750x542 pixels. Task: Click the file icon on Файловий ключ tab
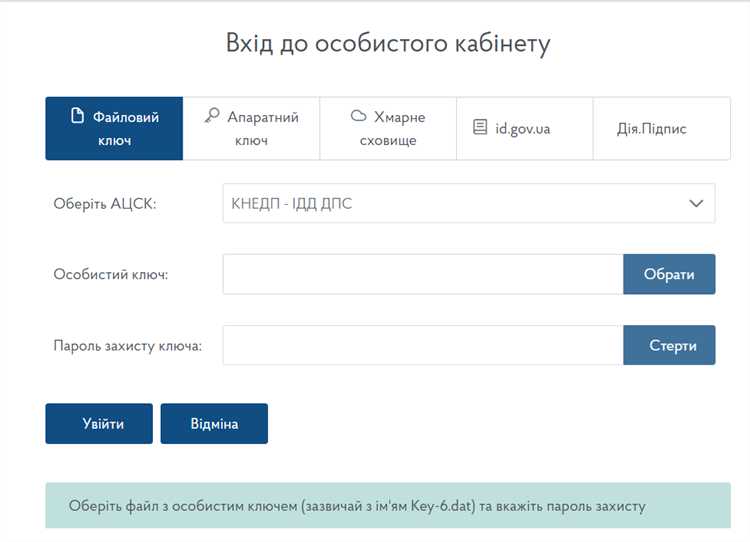pyautogui.click(x=77, y=115)
